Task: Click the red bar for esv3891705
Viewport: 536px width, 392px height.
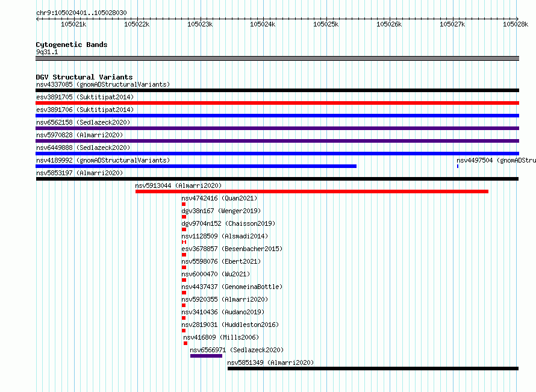Action: 277,103
